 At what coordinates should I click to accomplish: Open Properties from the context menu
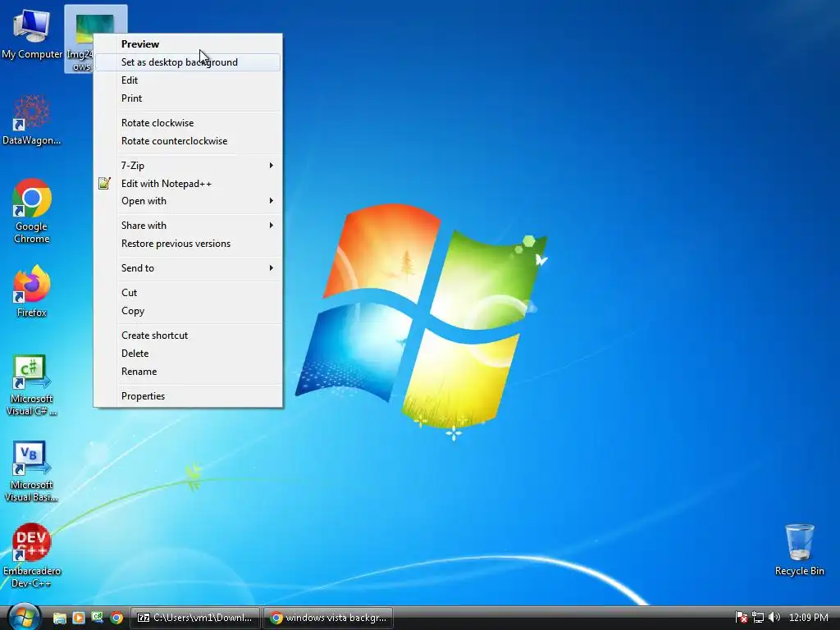point(188,396)
